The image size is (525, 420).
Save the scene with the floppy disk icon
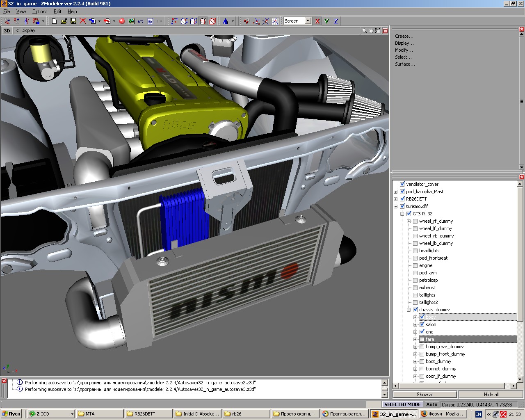(x=73, y=21)
